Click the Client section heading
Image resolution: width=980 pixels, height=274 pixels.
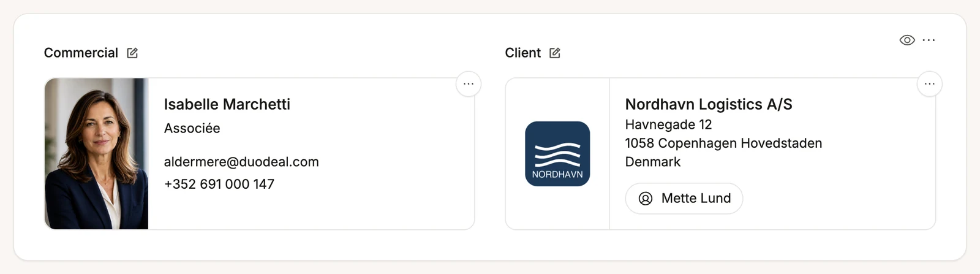(523, 53)
